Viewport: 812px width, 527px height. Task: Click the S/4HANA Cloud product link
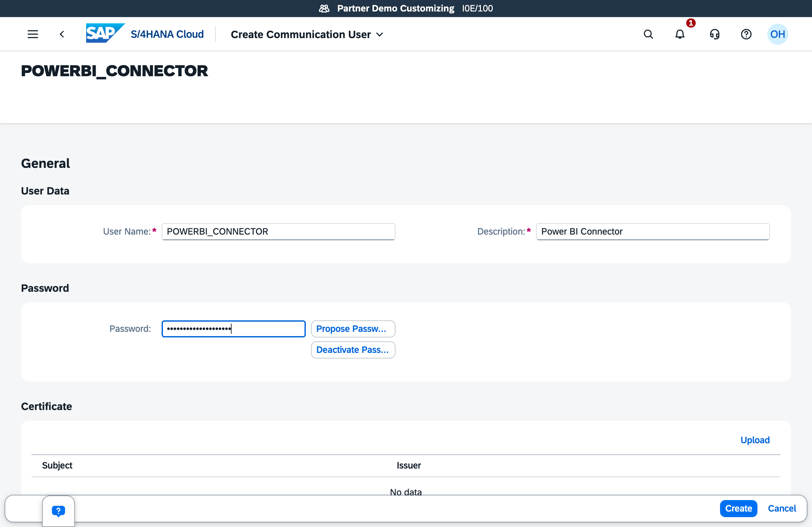click(167, 34)
